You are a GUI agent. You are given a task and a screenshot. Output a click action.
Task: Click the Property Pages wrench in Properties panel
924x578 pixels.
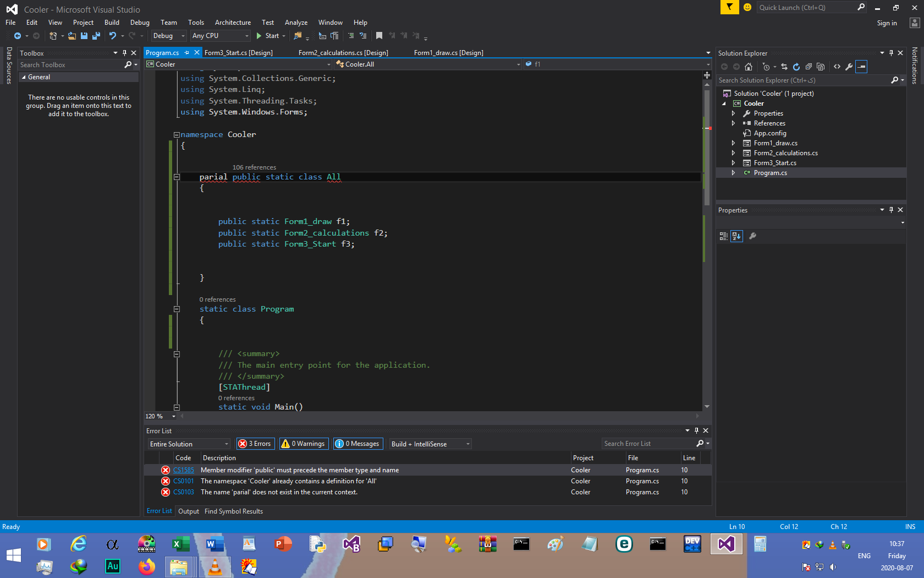(753, 236)
